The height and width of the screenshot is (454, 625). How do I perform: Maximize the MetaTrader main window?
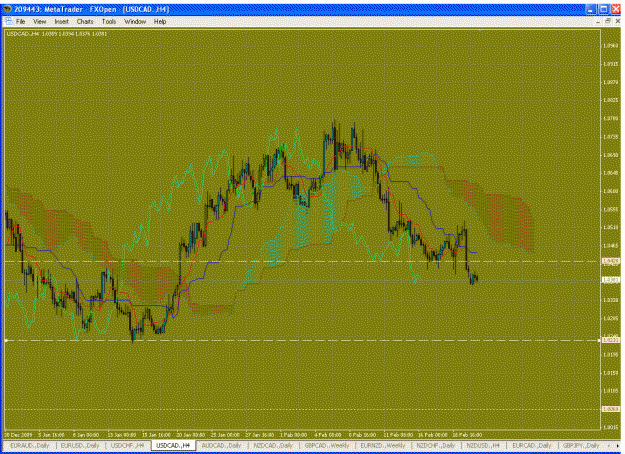tap(604, 9)
